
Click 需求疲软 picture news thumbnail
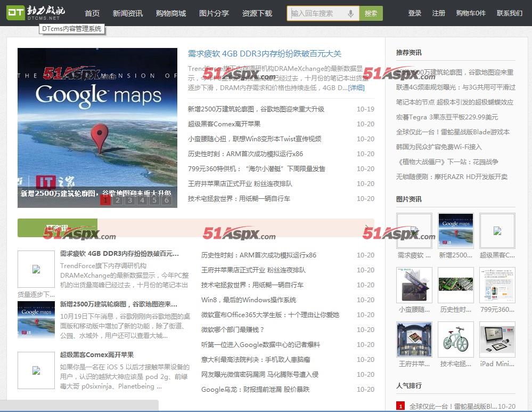(414, 231)
